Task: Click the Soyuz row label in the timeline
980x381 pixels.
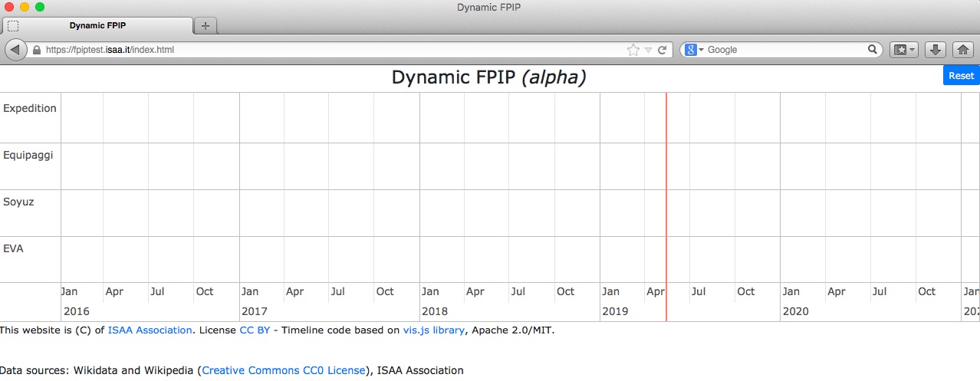Action: coord(18,202)
